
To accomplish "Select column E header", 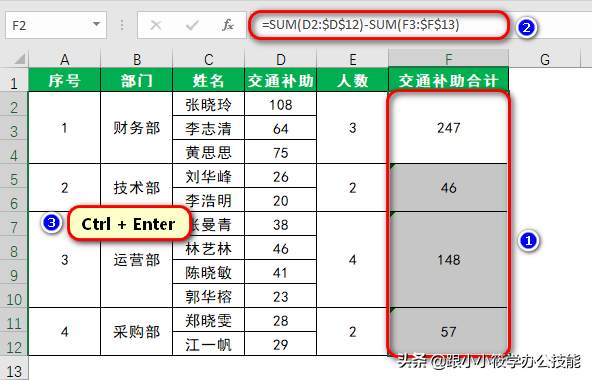I will (x=352, y=59).
